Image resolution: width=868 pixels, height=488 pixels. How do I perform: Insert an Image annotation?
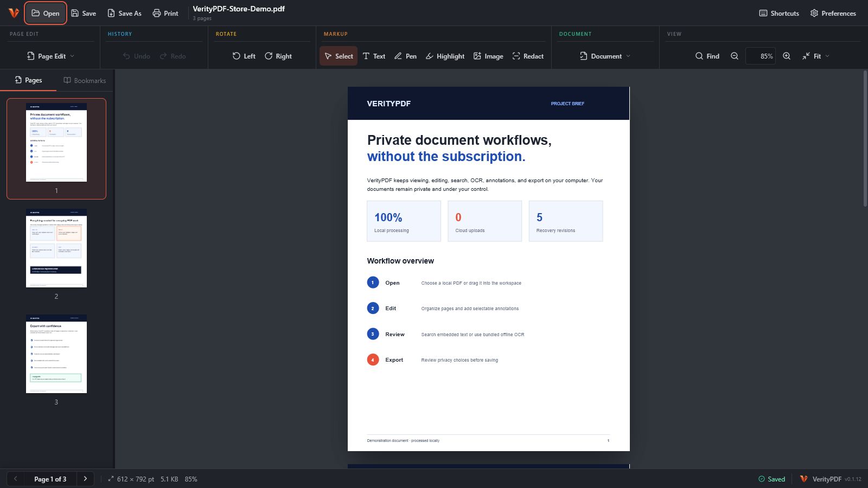(x=488, y=56)
